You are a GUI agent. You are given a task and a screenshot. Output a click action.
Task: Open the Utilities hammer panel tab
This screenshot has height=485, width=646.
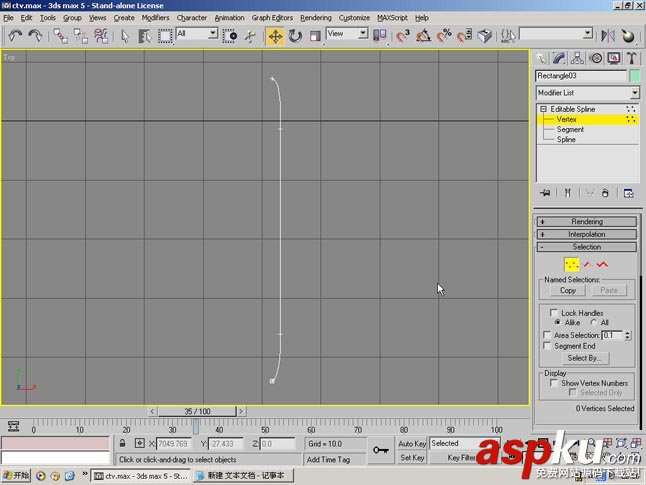[632, 58]
